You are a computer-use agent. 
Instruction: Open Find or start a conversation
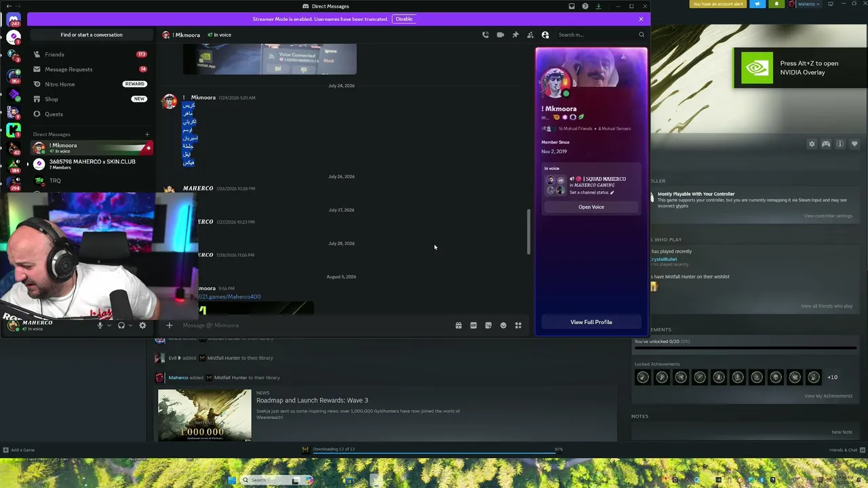click(92, 35)
